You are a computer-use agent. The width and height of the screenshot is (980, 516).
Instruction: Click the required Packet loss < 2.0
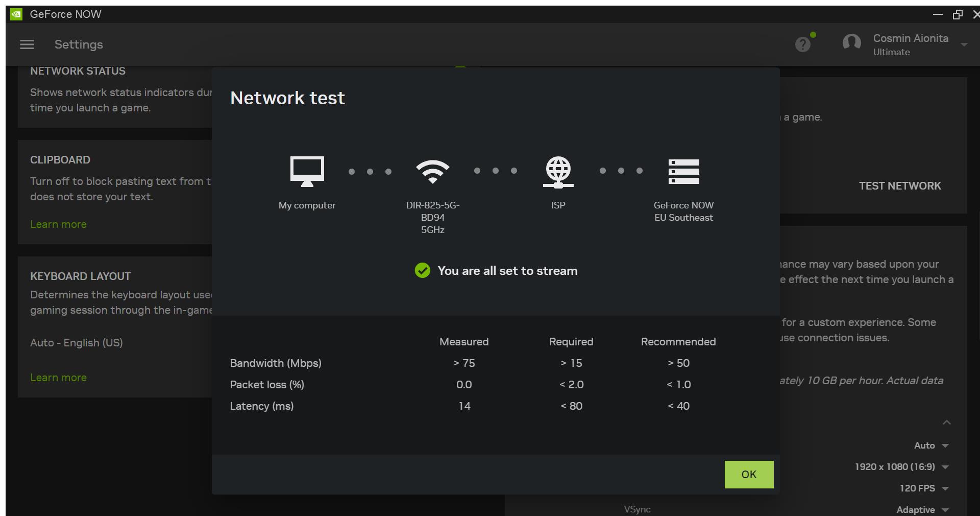tap(571, 385)
